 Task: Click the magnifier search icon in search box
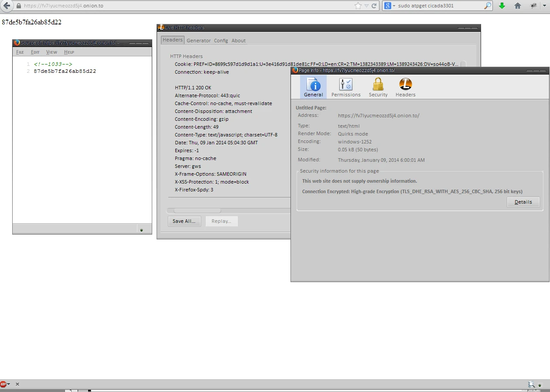(487, 6)
